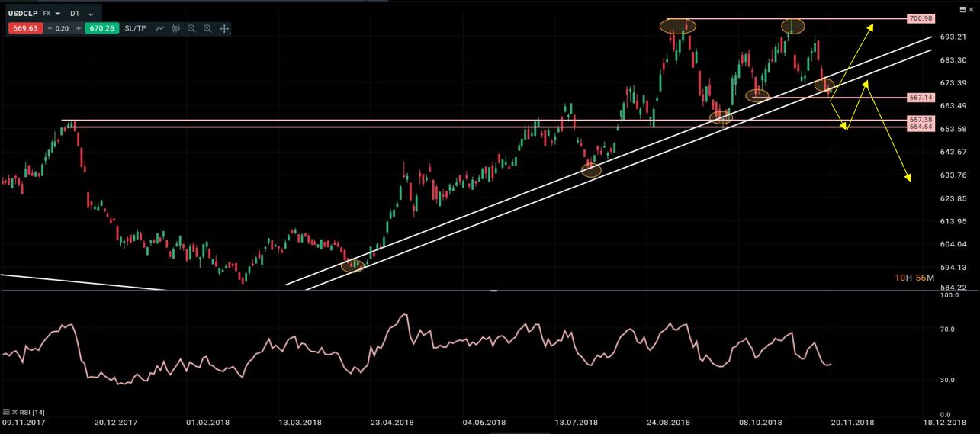This screenshot has height=434, width=980.
Task: Click the 20.12.2017 date label
Action: click(116, 422)
